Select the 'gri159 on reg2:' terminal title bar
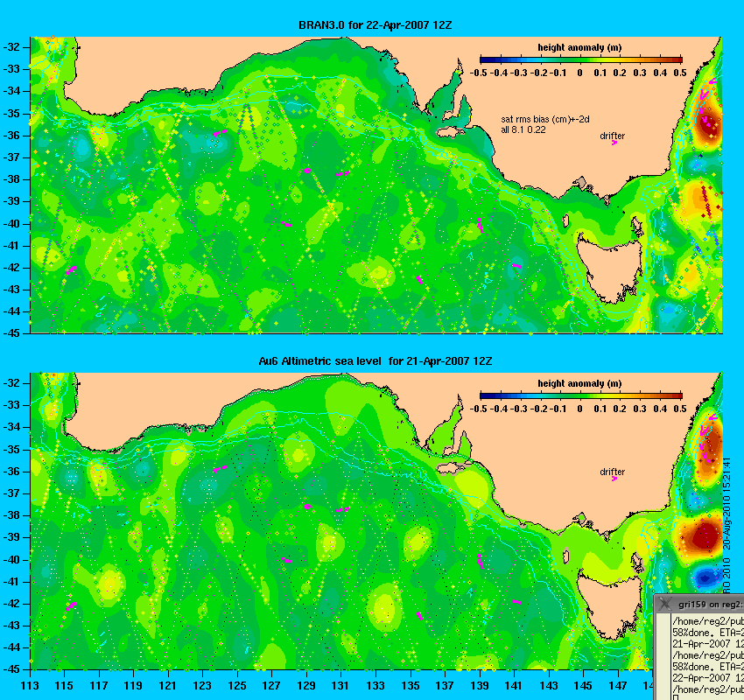The height and width of the screenshot is (700, 744). [x=699, y=604]
